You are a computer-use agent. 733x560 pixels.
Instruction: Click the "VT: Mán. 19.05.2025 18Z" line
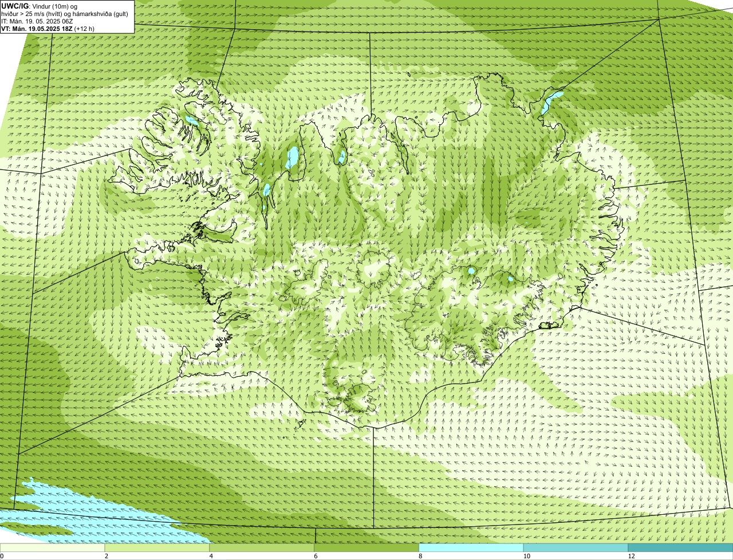click(37, 28)
